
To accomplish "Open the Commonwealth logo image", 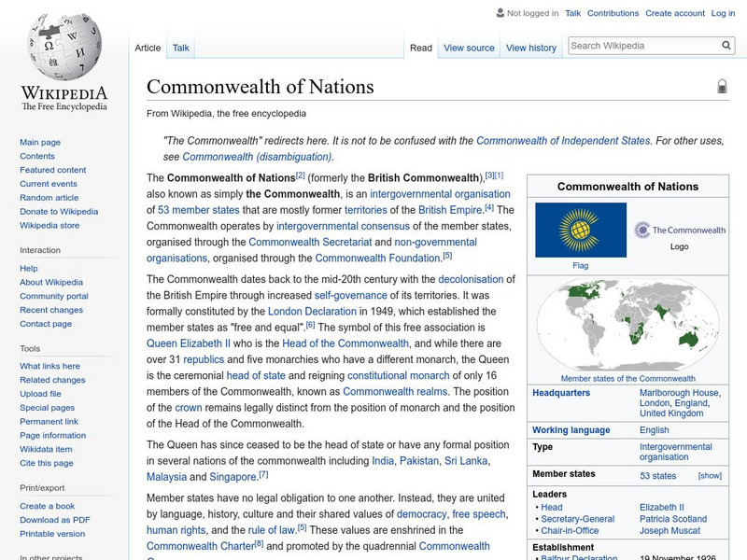I will click(x=680, y=230).
